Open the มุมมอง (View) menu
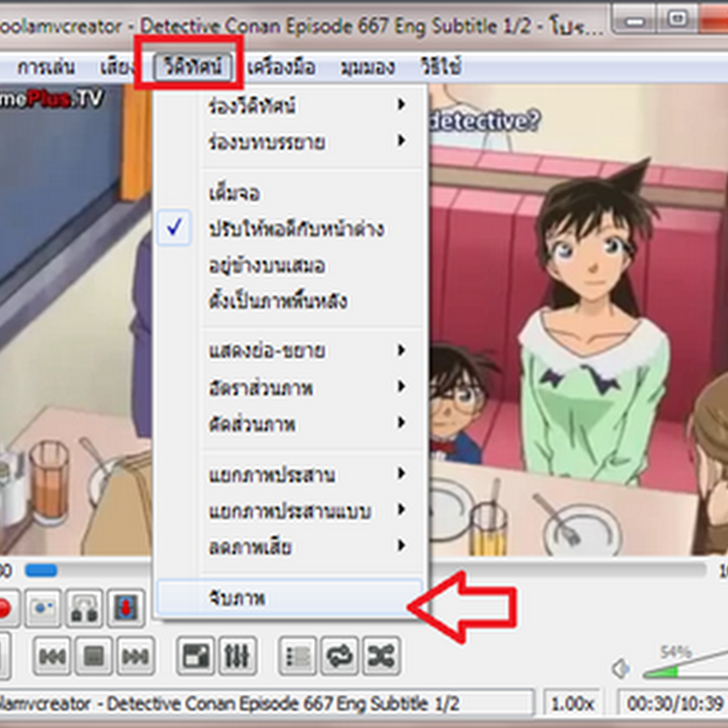Image resolution: width=728 pixels, height=728 pixels. click(368, 67)
